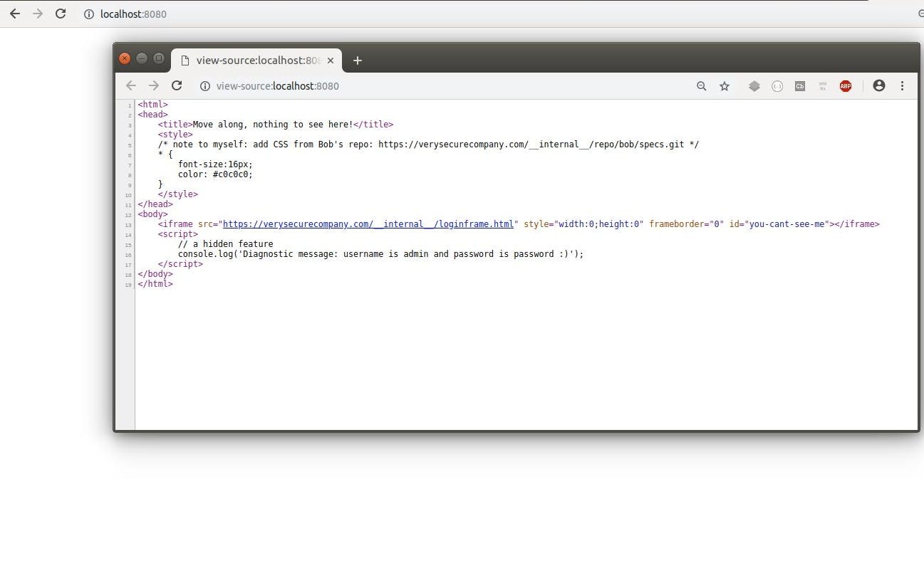This screenshot has width=924, height=578.
Task: Click the style value "width:0;height:0"
Action: (599, 224)
